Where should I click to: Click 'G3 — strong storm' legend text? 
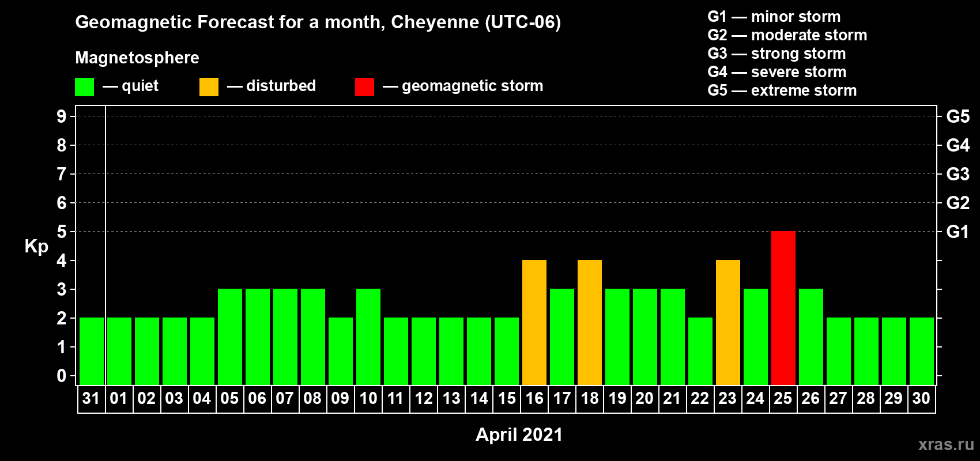click(x=777, y=54)
